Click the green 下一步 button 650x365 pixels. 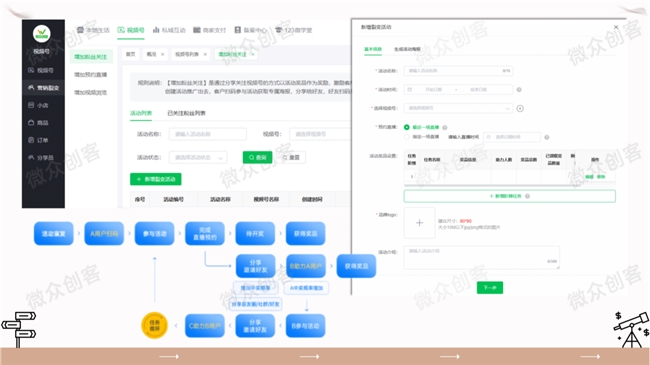[490, 287]
